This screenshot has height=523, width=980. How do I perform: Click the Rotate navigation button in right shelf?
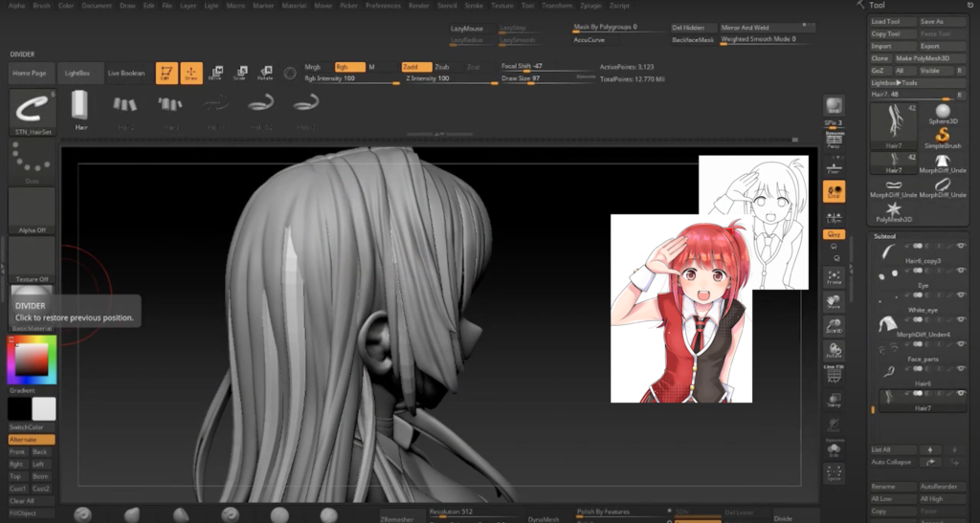[834, 351]
